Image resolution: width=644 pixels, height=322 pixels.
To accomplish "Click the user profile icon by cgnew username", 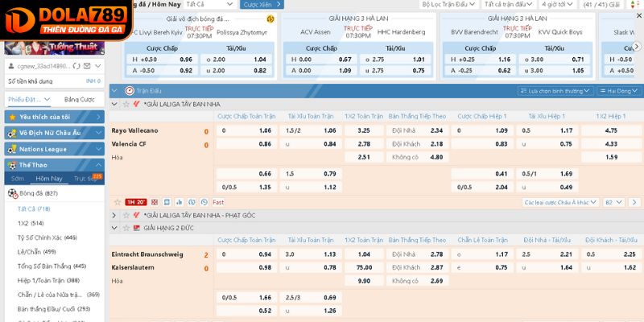I will pos(12,66).
